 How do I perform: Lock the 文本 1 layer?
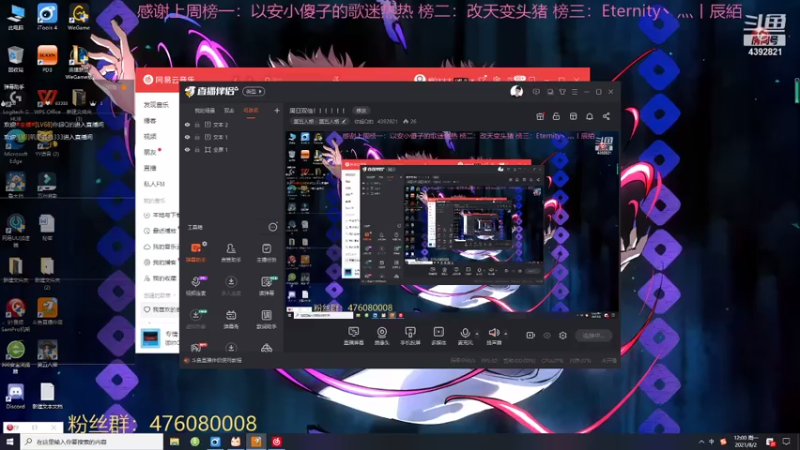coord(197,137)
